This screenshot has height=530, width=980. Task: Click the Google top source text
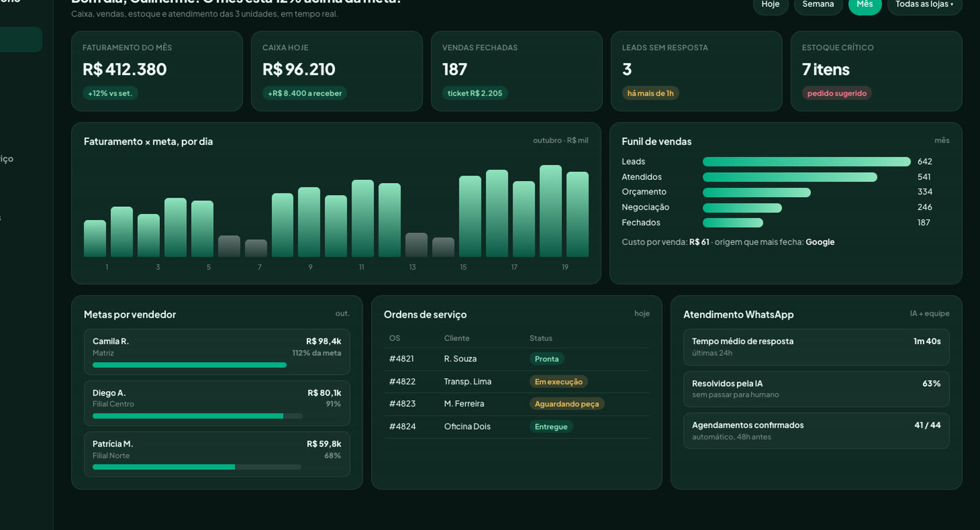click(820, 242)
